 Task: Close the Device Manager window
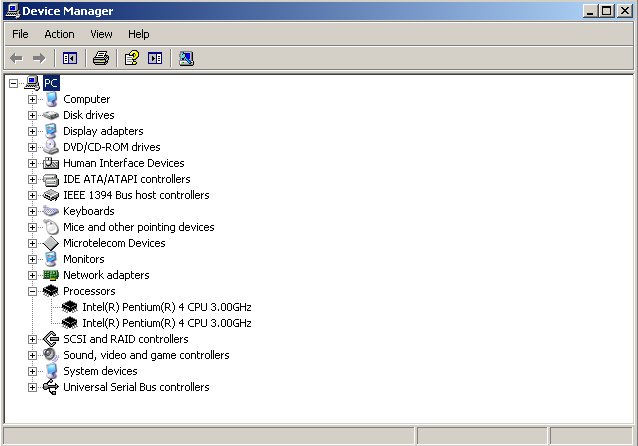coord(624,11)
